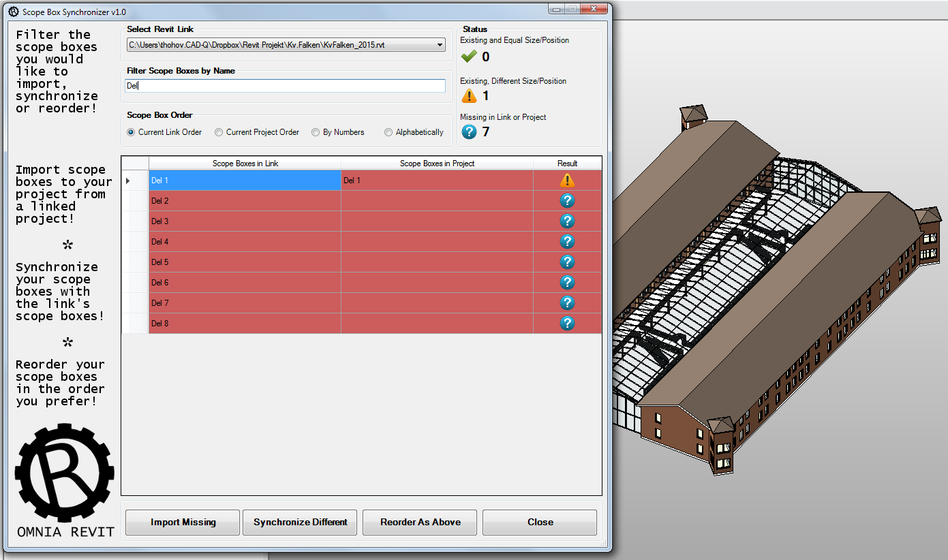The height and width of the screenshot is (560, 948).
Task: Click the Synchronize Different button
Action: click(299, 522)
